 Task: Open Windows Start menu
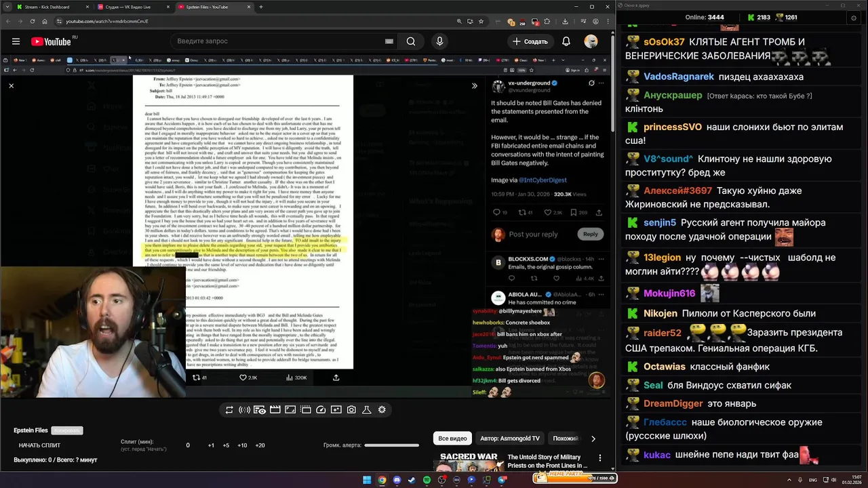(x=367, y=480)
